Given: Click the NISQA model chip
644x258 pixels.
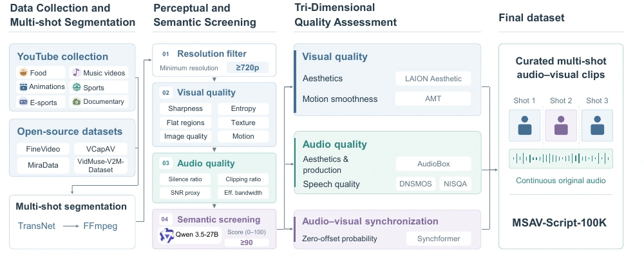Looking at the screenshot, I should point(455,184).
